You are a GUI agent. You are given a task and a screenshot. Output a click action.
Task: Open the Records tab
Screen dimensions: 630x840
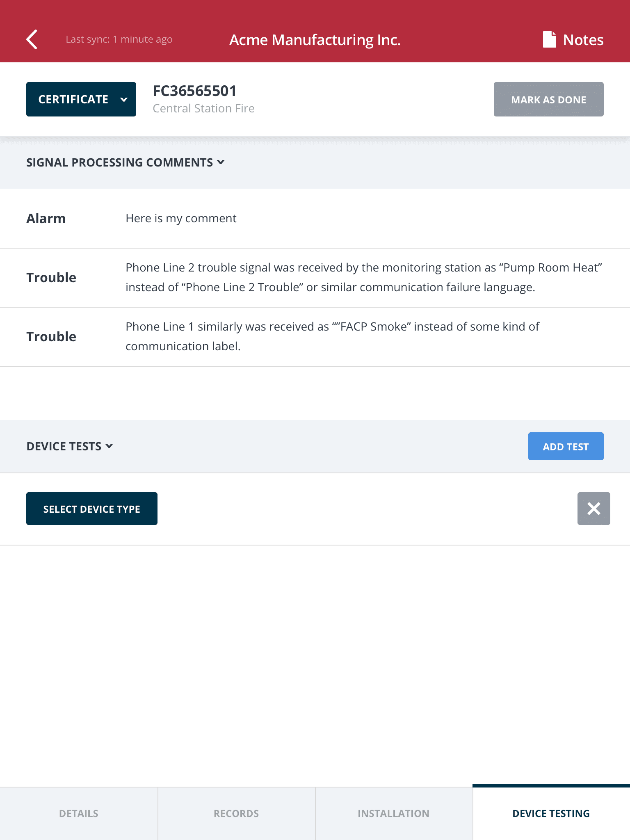[236, 813]
